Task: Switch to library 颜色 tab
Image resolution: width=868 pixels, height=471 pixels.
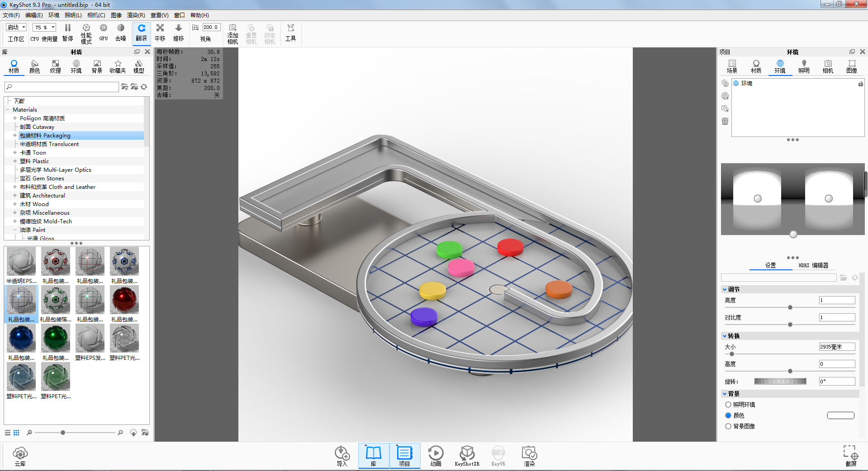Action: [x=35, y=66]
